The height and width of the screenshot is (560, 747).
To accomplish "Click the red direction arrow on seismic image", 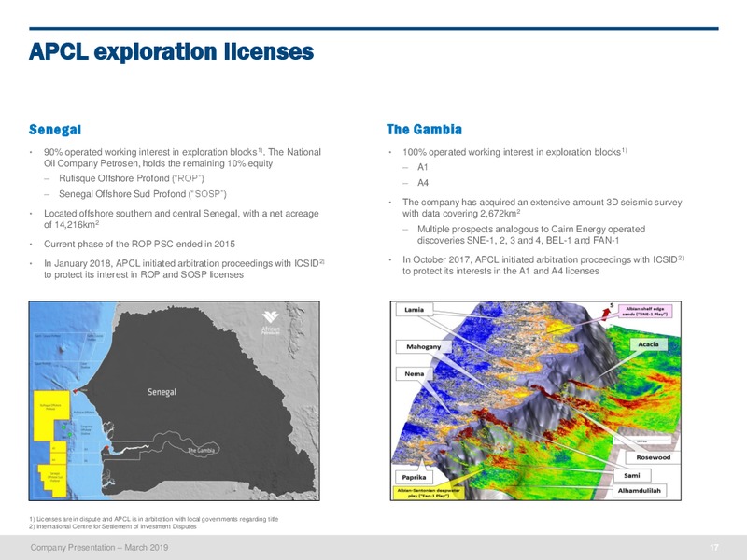I will (x=605, y=313).
